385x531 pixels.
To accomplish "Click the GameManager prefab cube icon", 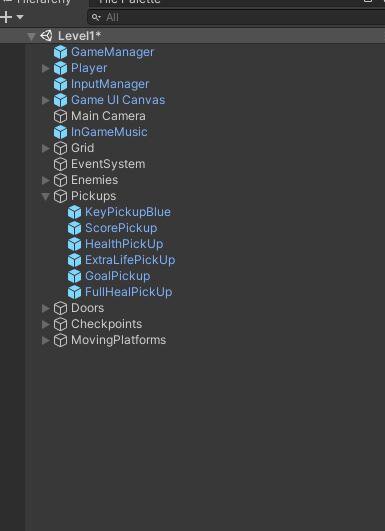I will point(60,52).
